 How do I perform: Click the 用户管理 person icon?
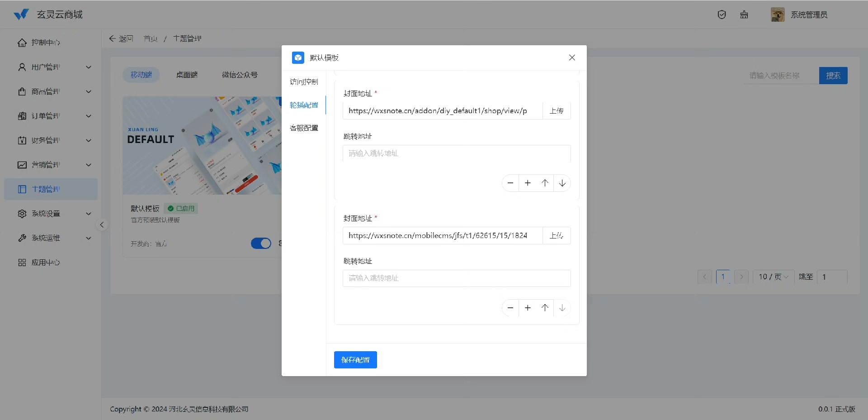click(x=22, y=67)
